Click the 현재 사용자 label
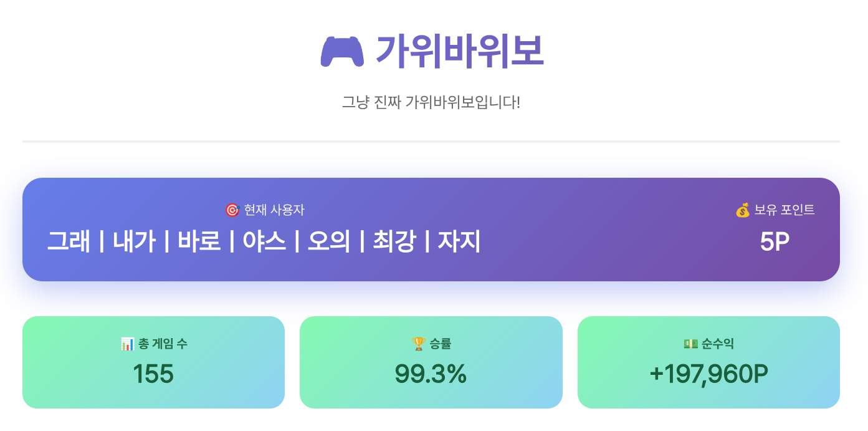This screenshot has height=431, width=868. point(274,210)
